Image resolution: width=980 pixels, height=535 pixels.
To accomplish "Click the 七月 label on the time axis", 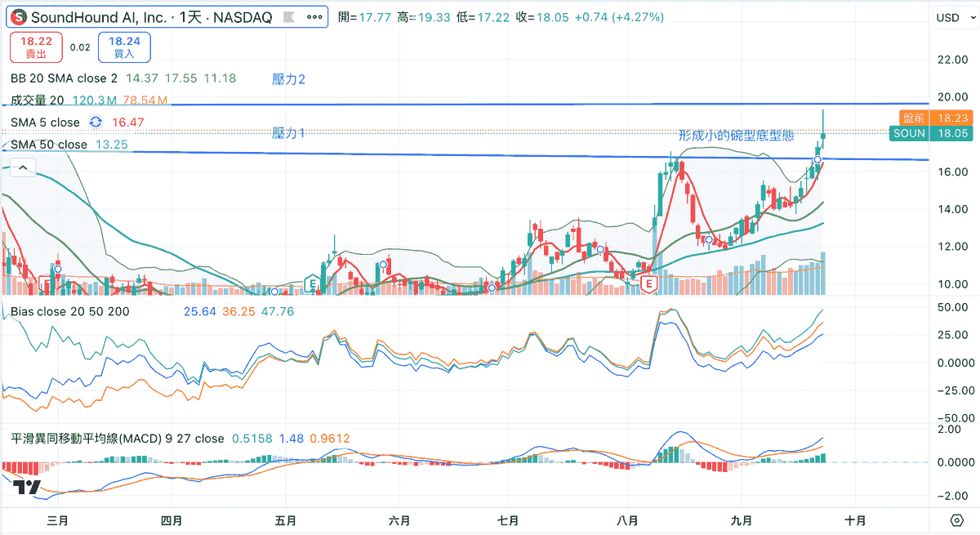I will (508, 519).
